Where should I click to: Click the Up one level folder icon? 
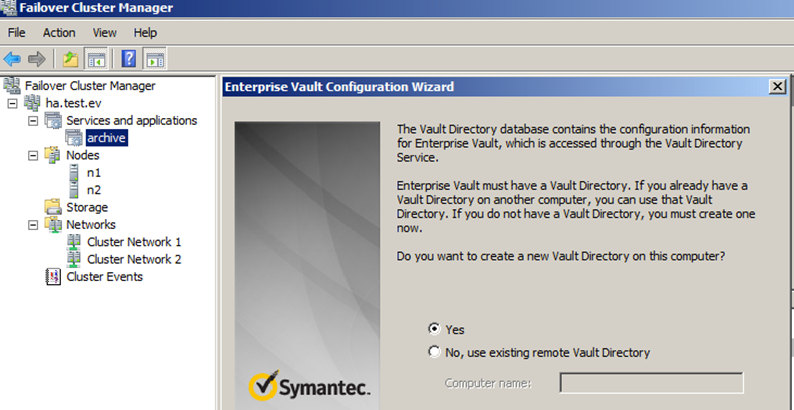[70, 59]
